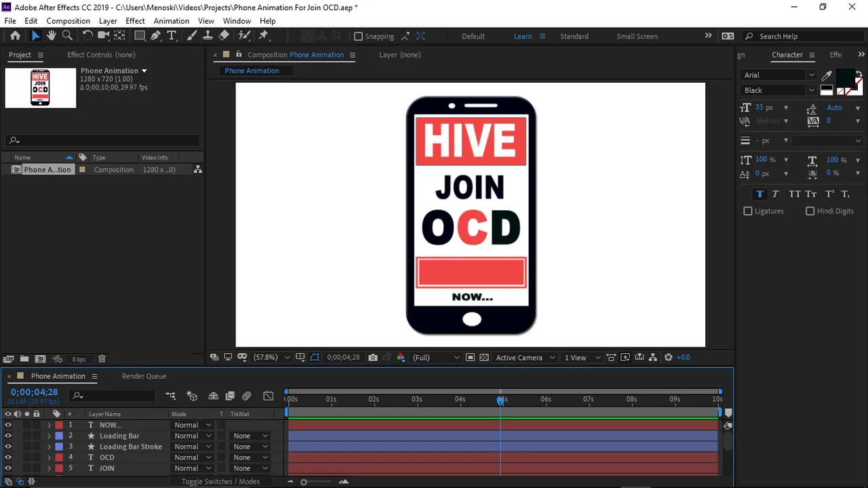Click the snapshot camera icon in viewer

coord(373,357)
